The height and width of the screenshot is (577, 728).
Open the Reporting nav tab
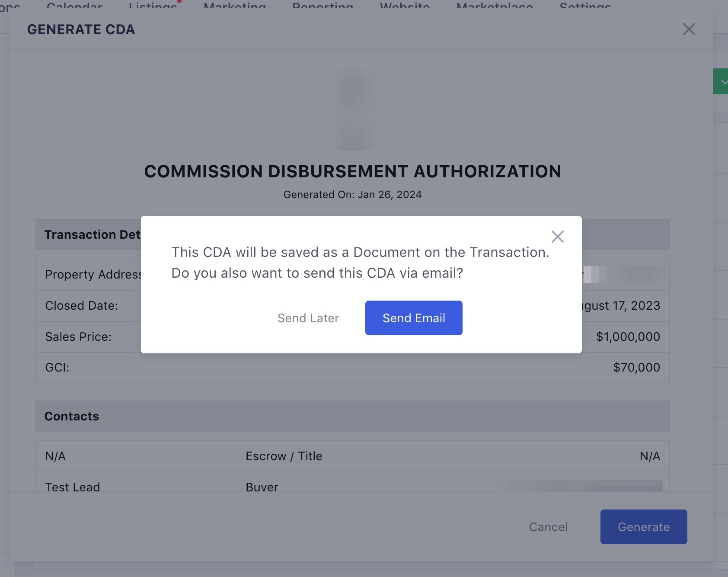[323, 5]
